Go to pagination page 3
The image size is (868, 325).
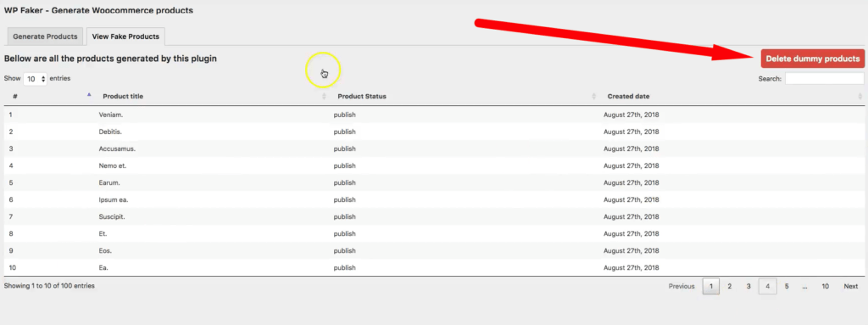click(748, 286)
